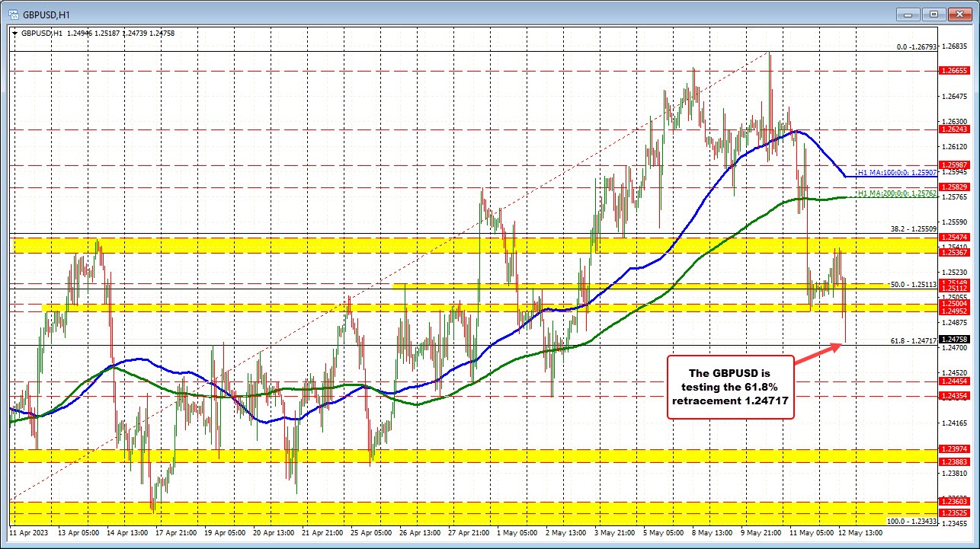
Task: Click the 1.26475 price axis value
Action: [954, 97]
